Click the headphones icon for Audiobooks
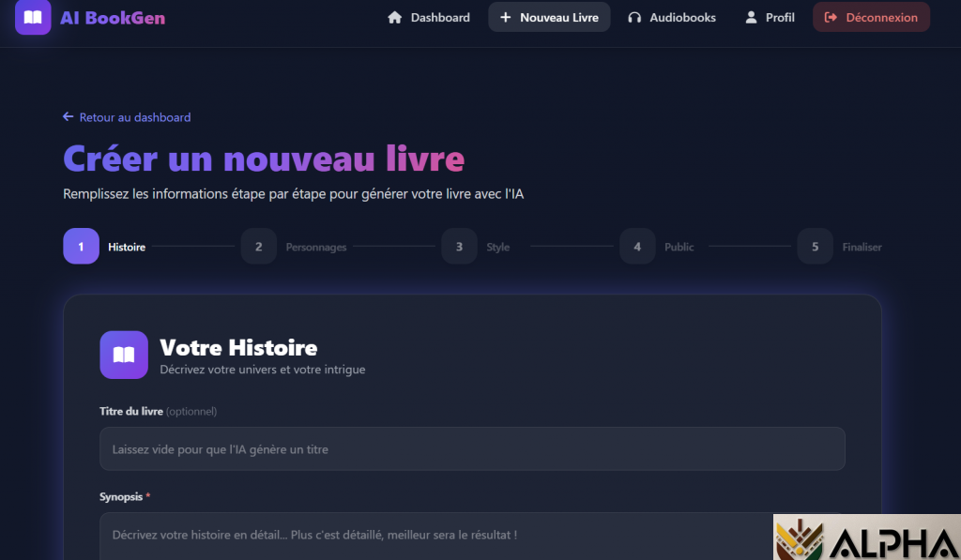This screenshot has width=961, height=560. click(x=634, y=18)
